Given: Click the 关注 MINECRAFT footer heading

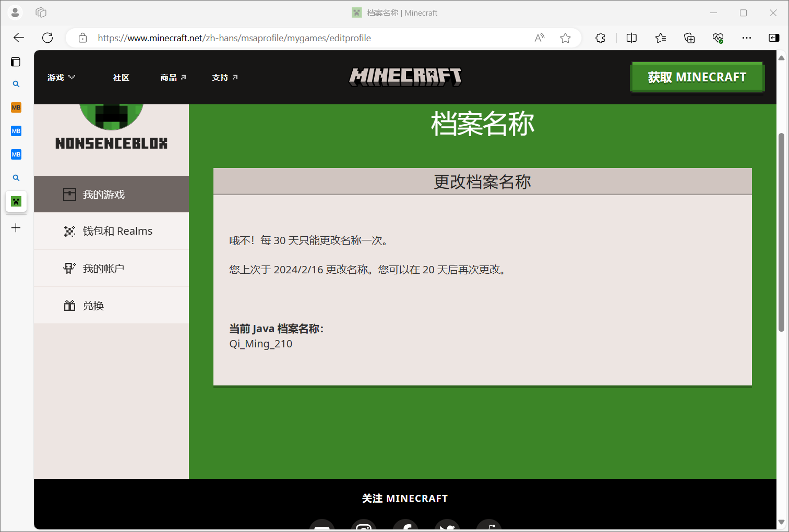Looking at the screenshot, I should [405, 498].
